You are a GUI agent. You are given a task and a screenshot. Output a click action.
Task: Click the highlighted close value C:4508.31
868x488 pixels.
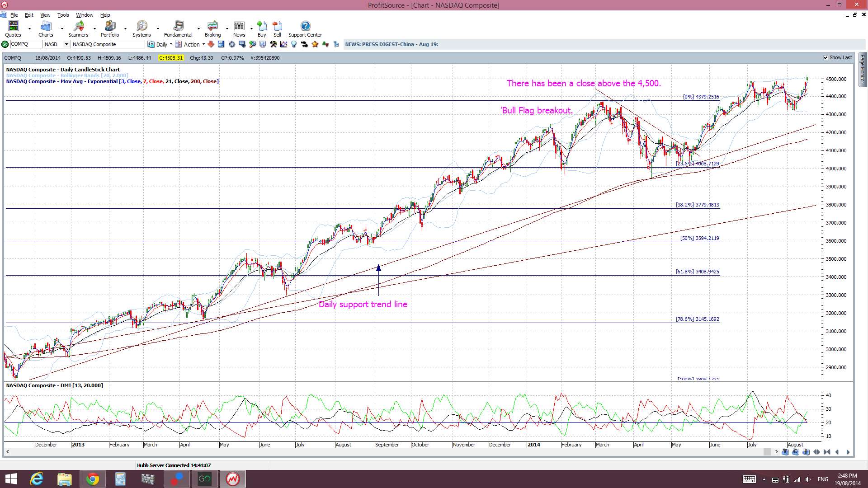pos(171,58)
